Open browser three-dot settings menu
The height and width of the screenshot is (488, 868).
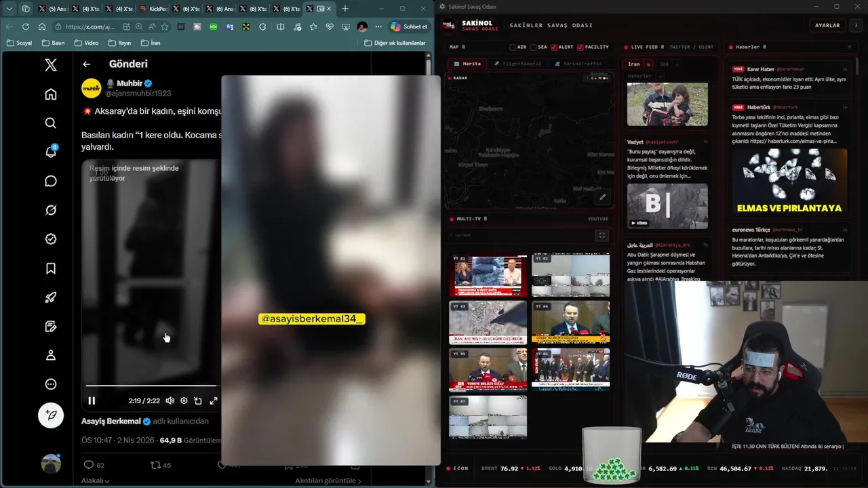(x=378, y=26)
